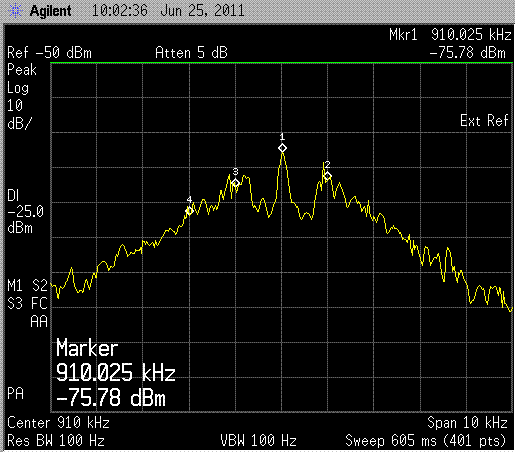Select marker 3 diamond on the trace
The image size is (515, 452).
(236, 183)
